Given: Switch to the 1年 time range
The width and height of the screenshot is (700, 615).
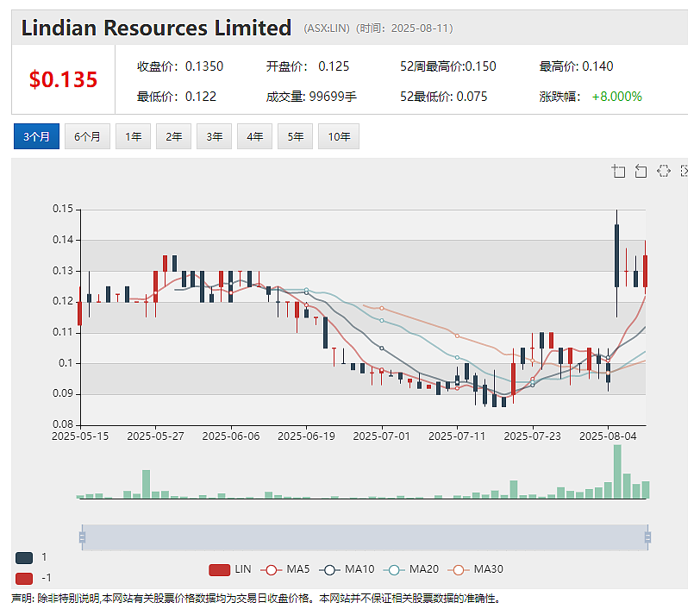Looking at the screenshot, I should coord(133,136).
